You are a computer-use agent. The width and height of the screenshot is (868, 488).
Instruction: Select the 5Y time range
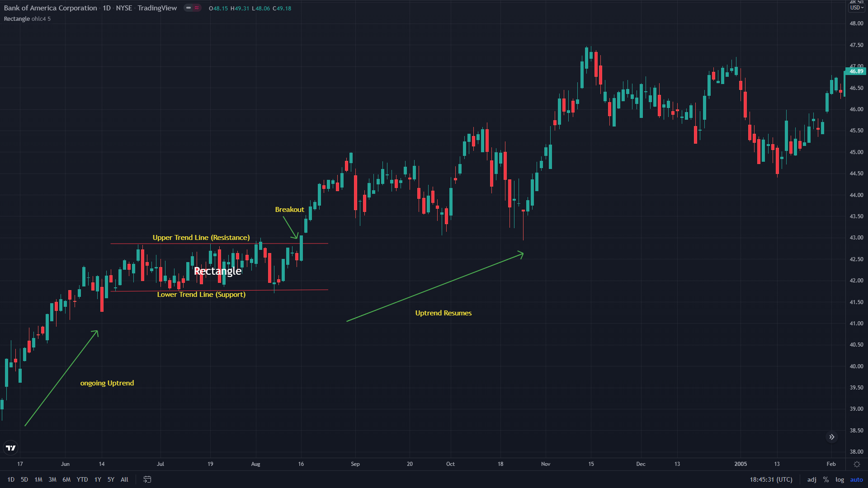click(x=111, y=479)
